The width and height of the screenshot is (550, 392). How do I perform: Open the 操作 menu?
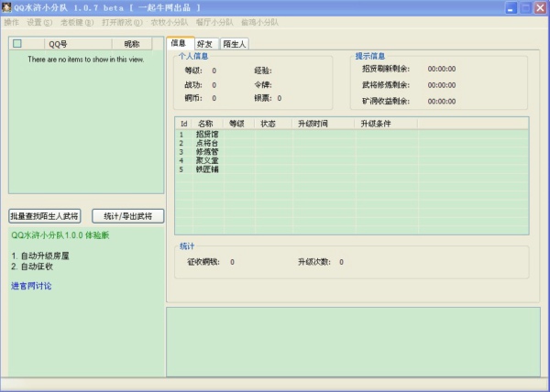[x=11, y=22]
